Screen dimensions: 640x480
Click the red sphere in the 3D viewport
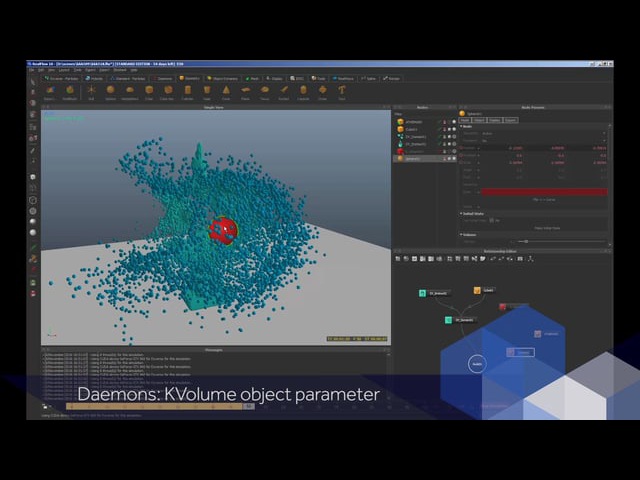[223, 231]
